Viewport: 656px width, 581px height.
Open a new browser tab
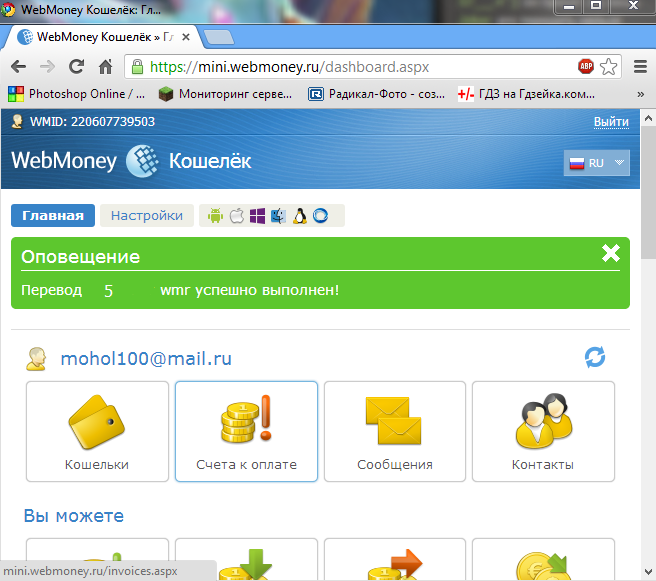(x=219, y=37)
